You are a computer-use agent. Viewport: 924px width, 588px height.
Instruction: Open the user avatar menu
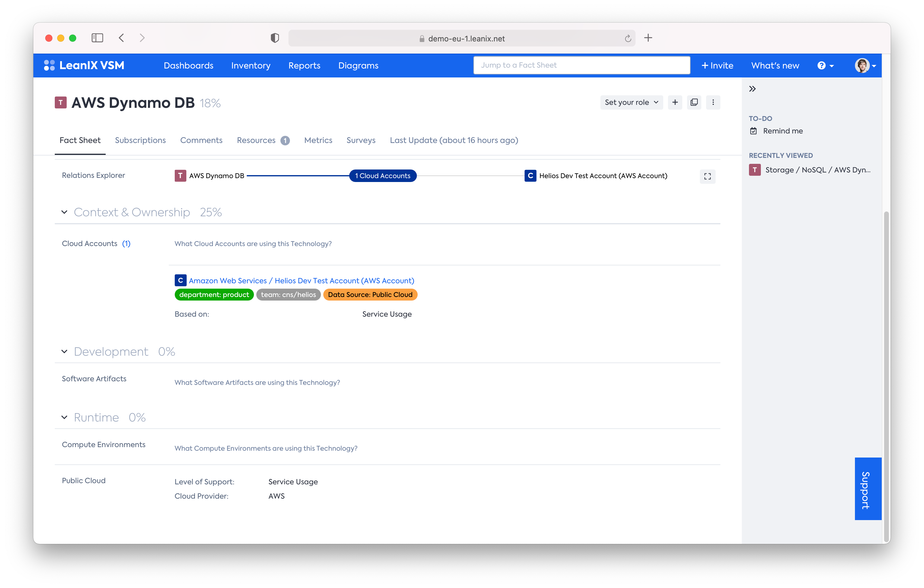point(865,65)
